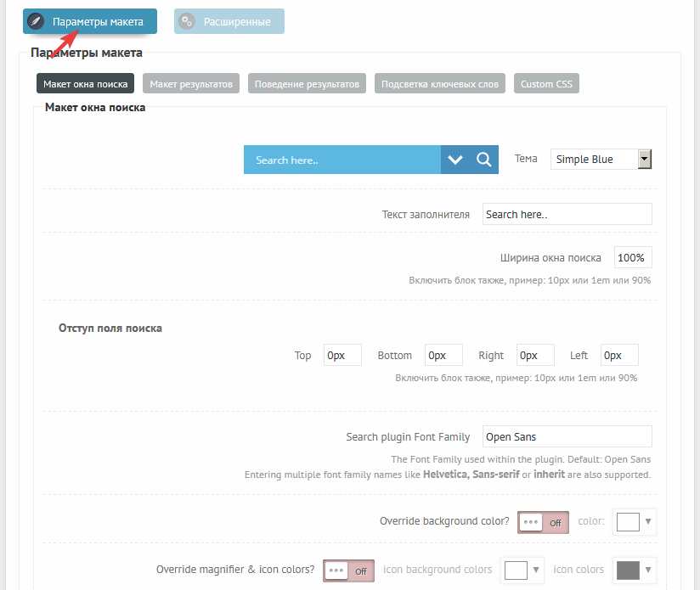Click the Ширина окна поиска field
Image resolution: width=700 pixels, height=590 pixels.
(x=633, y=257)
